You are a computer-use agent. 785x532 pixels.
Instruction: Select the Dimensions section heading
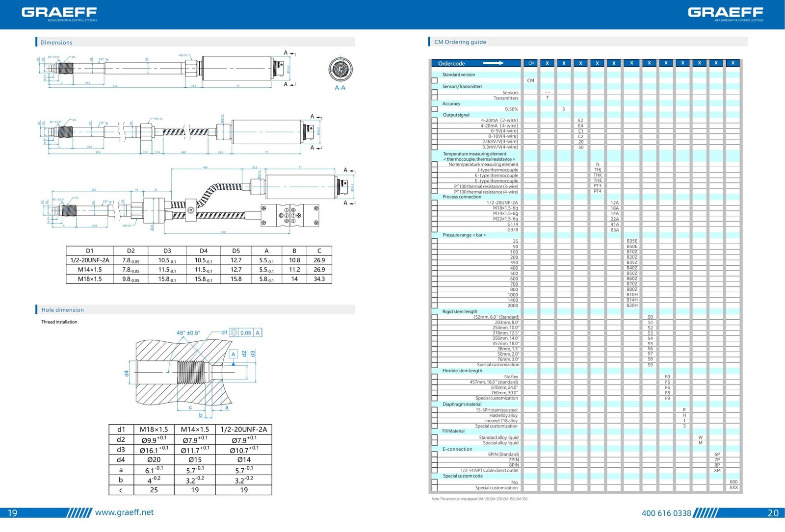coord(56,43)
